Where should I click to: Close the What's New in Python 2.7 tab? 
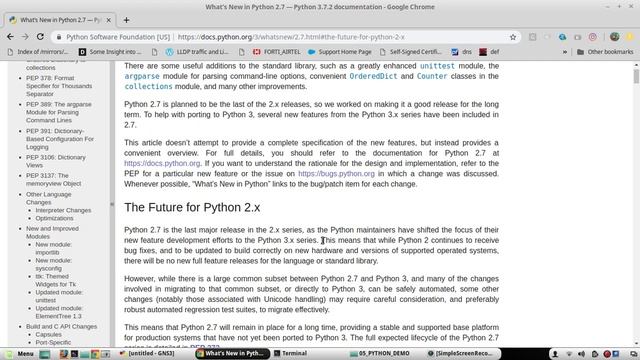tap(109, 20)
